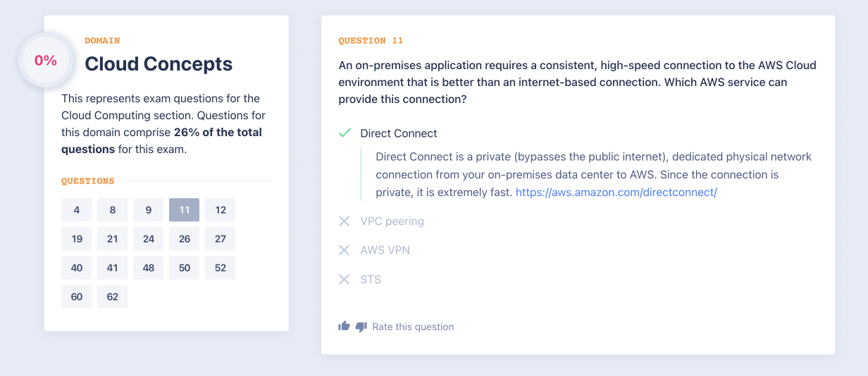The width and height of the screenshot is (868, 376).
Task: Click the green checkmark beside Direct Connect
Action: coord(345,133)
